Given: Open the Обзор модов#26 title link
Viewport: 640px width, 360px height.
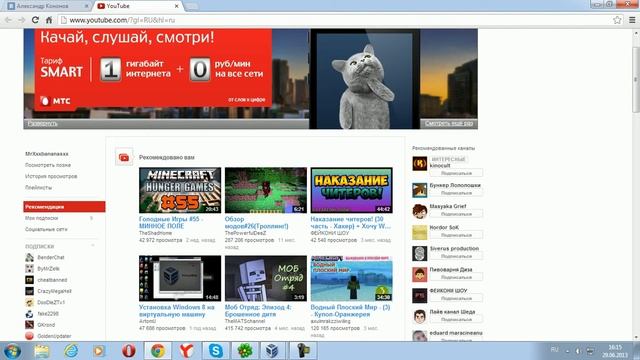Looking at the screenshot, I should tap(256, 222).
